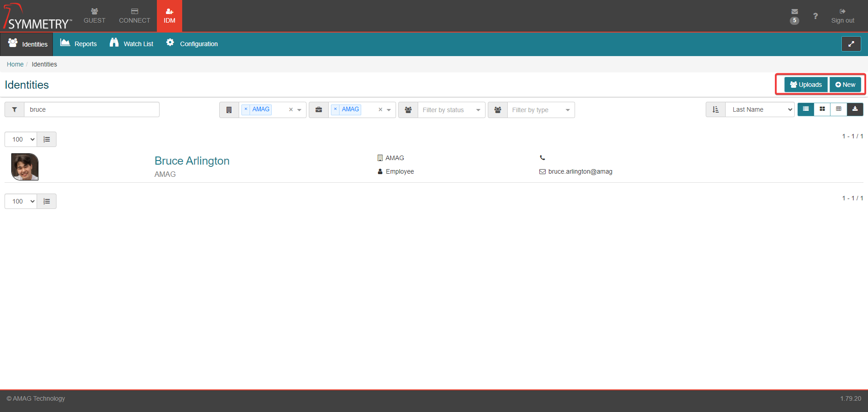Click the New identity button
The width and height of the screenshot is (868, 412).
pyautogui.click(x=845, y=85)
